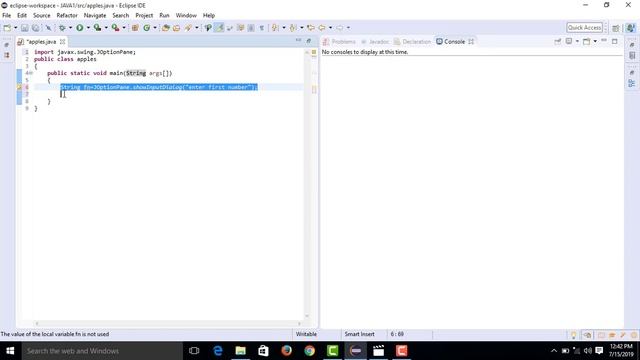This screenshot has width=640, height=360.
Task: Open the File menu
Action: coord(7,15)
